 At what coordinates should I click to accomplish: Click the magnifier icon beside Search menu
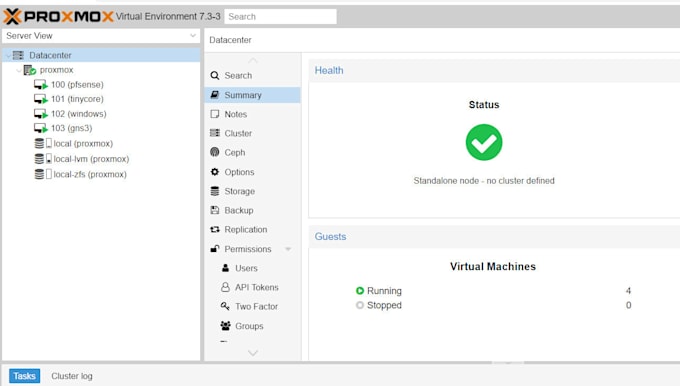click(215, 75)
